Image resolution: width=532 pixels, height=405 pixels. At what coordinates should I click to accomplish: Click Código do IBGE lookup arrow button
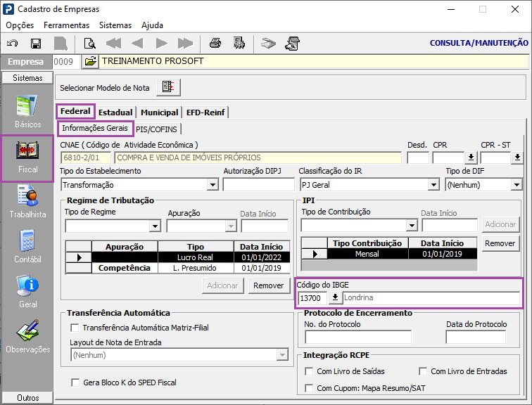click(335, 297)
